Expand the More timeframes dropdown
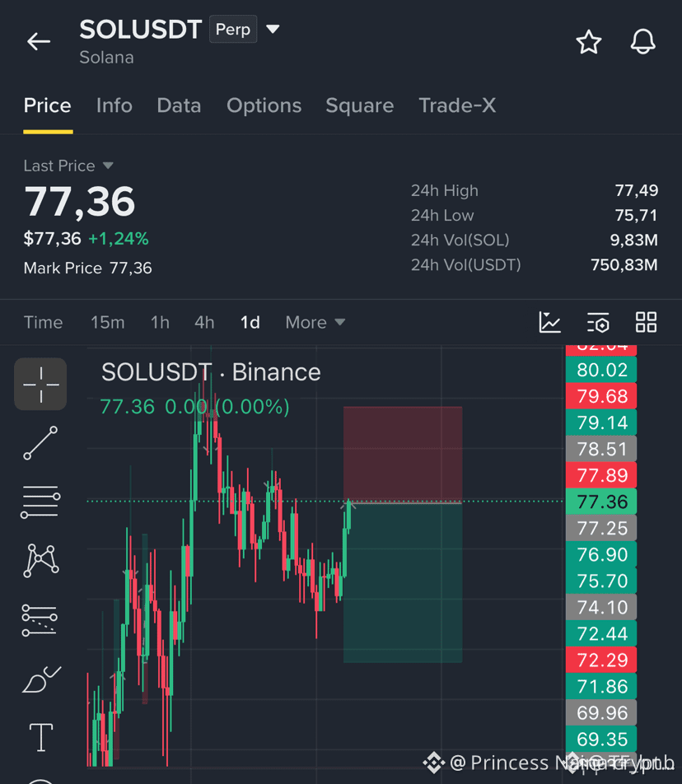This screenshot has width=682, height=784. pyautogui.click(x=315, y=323)
